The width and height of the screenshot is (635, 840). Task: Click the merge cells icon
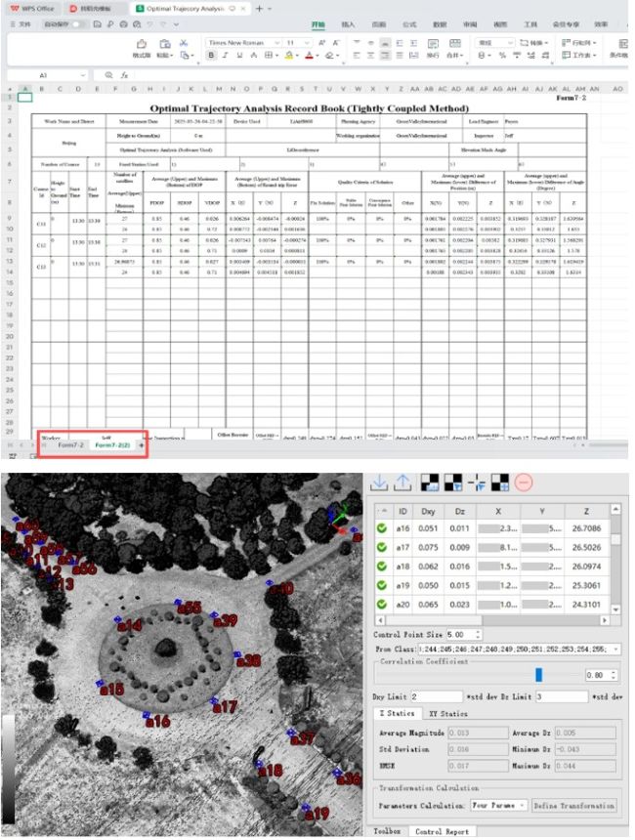(455, 43)
